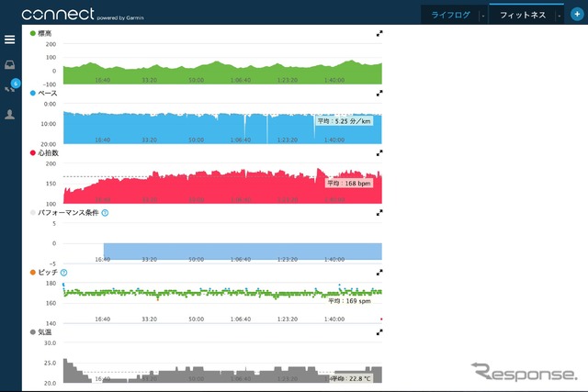Click the blue performance condition bar

pyautogui.click(x=243, y=252)
